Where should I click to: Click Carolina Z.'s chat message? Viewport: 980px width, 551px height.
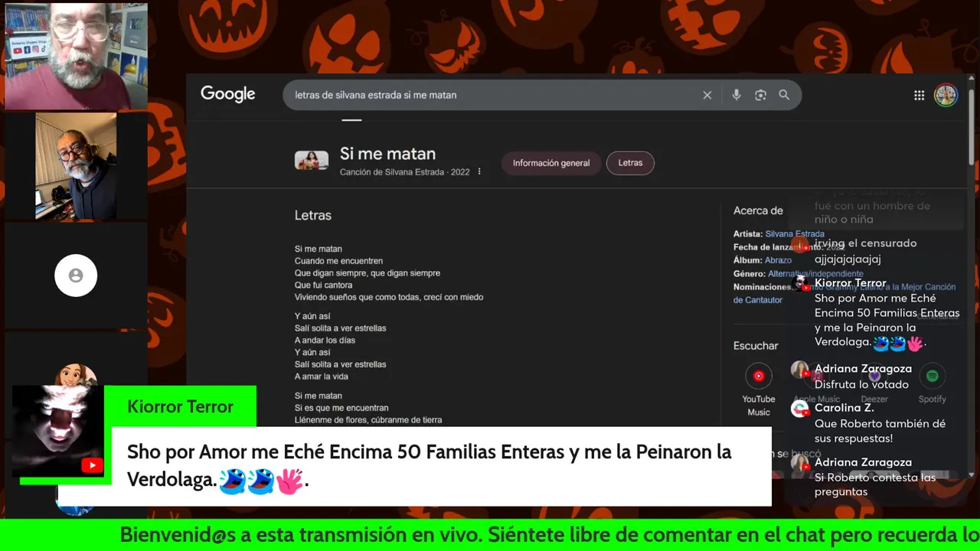coord(880,431)
